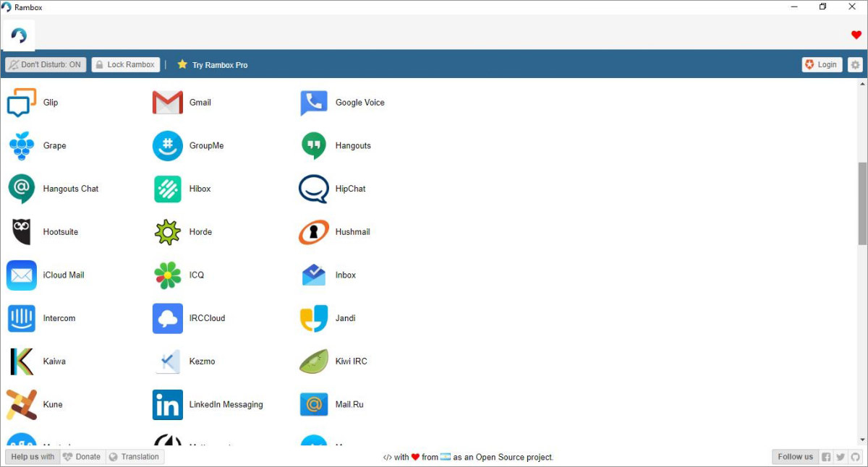Open the Hangouts green quote icon
868x467 pixels.
click(314, 145)
